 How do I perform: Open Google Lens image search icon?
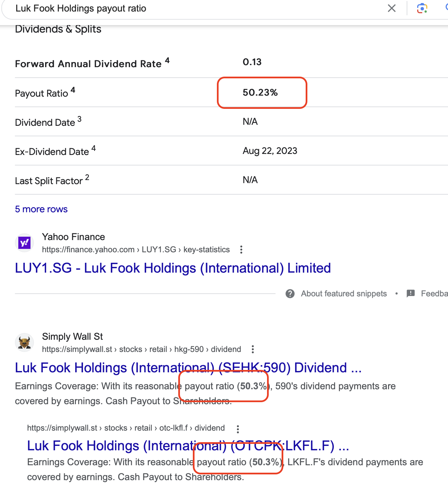pos(422,8)
